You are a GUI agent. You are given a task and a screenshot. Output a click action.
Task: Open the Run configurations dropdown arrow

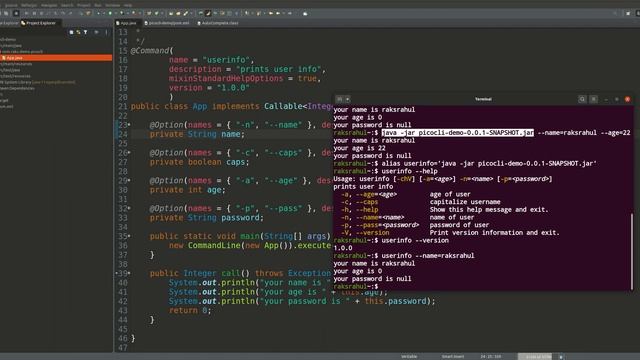[x=116, y=13]
